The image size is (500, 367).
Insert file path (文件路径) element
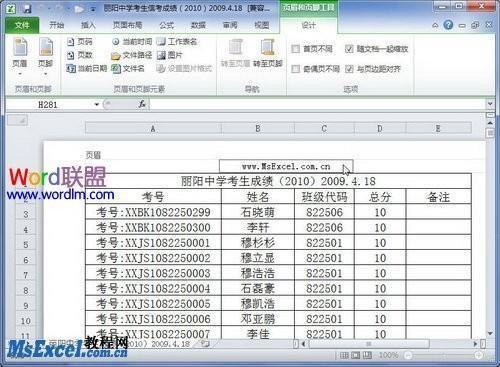pos(132,55)
